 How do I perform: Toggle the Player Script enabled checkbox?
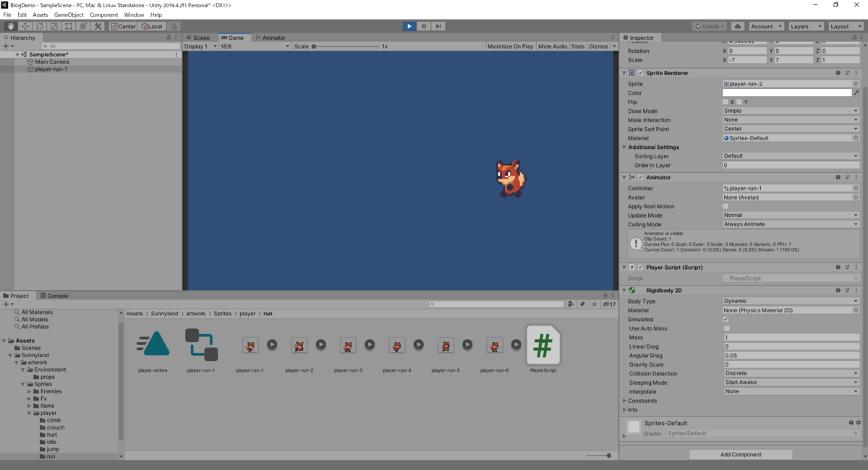640,267
